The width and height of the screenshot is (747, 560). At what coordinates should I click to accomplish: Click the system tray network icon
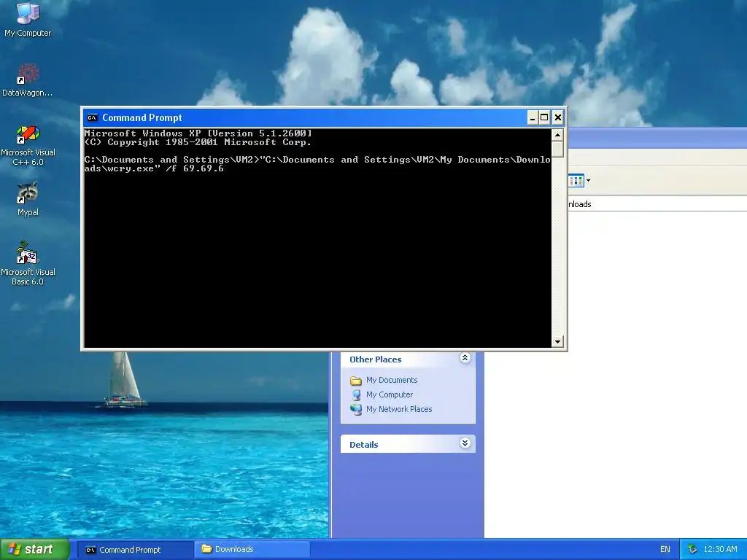[693, 550]
